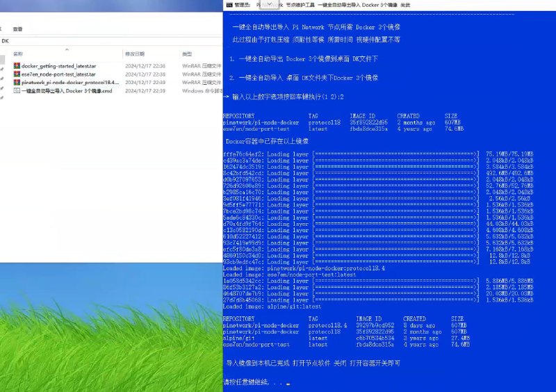The image size is (556, 392).
Task: Click the 一键全自动导出导入 cmd script icon
Action: point(17,90)
